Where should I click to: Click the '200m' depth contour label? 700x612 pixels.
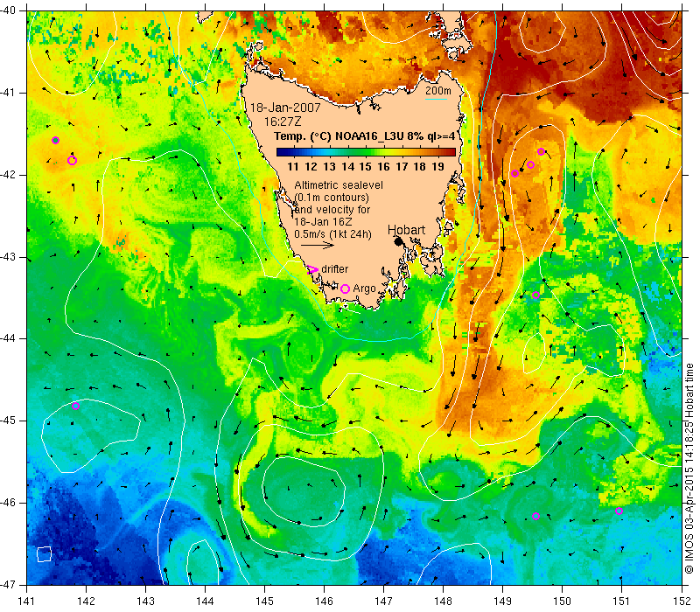point(438,91)
